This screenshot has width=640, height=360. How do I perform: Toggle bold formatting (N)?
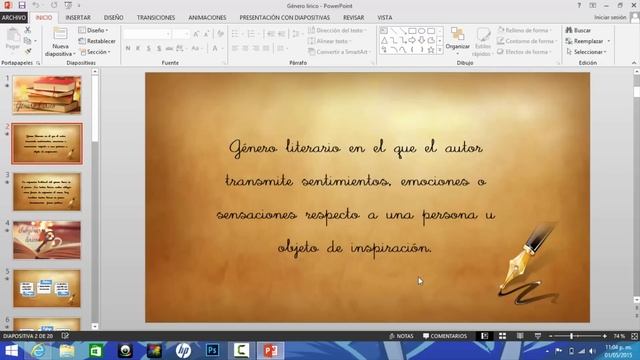[x=128, y=48]
